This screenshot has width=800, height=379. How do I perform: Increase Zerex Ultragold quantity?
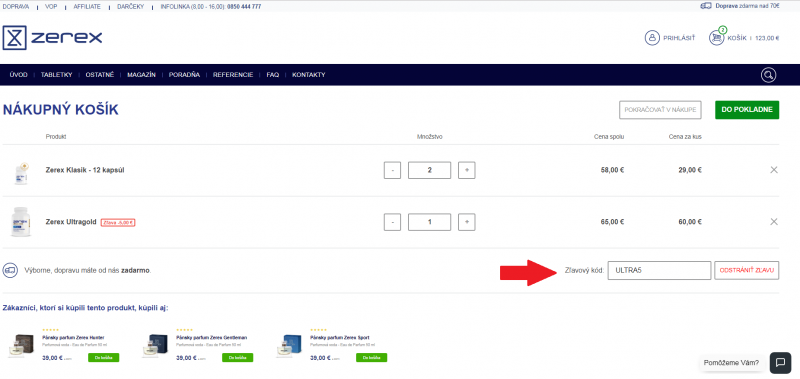(466, 222)
